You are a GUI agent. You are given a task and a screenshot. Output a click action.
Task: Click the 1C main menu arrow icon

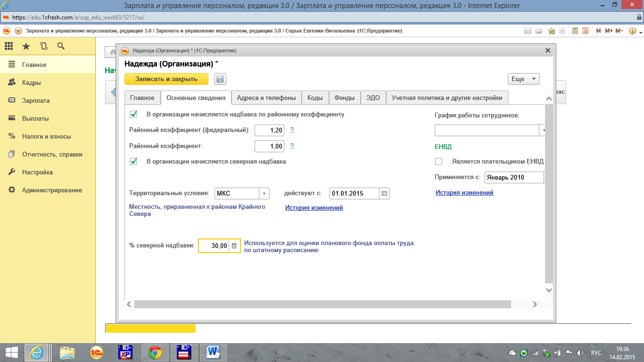click(x=18, y=31)
